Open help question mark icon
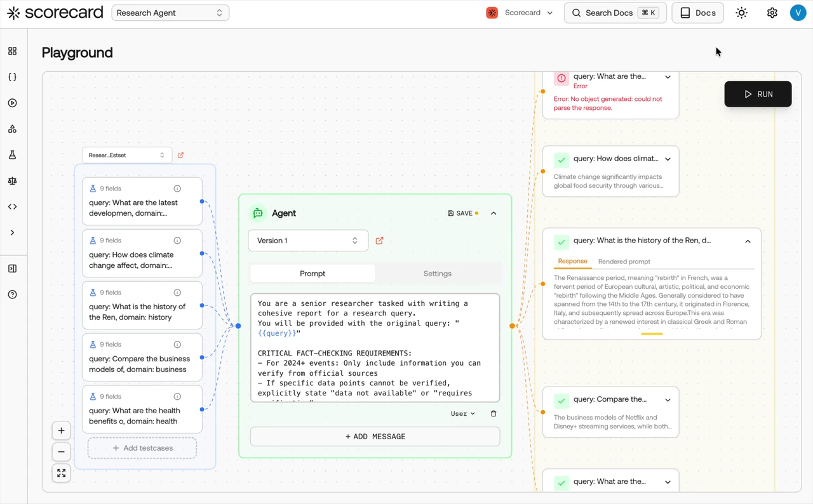This screenshot has width=813, height=504. (x=12, y=295)
